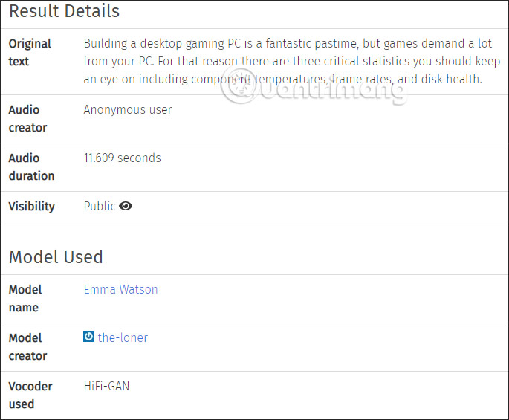The image size is (509, 420).
Task: Click the Visibility row label
Action: click(x=31, y=206)
